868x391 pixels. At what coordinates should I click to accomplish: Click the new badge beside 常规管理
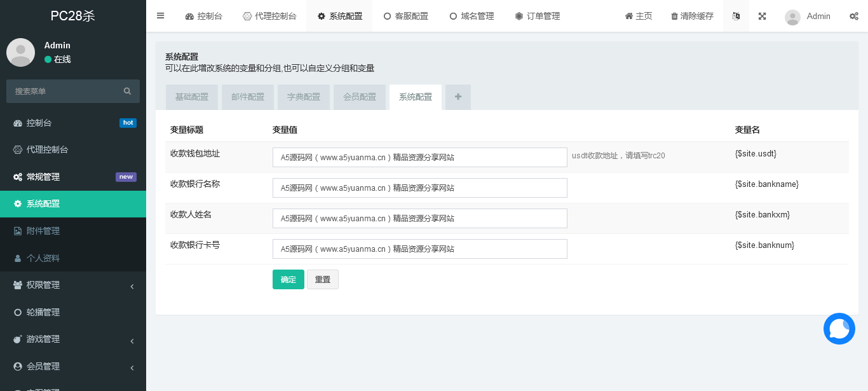126,177
